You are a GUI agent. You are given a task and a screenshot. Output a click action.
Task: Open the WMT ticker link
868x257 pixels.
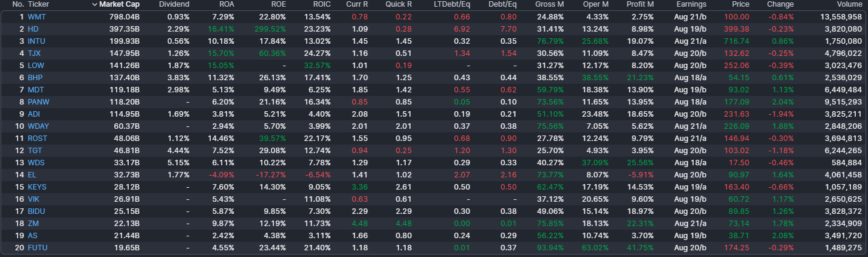tap(36, 16)
